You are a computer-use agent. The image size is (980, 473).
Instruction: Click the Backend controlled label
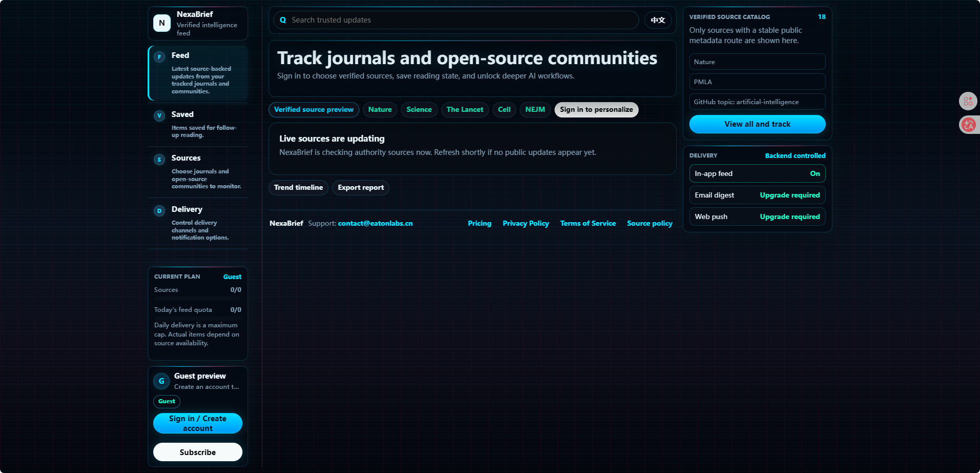(x=795, y=156)
